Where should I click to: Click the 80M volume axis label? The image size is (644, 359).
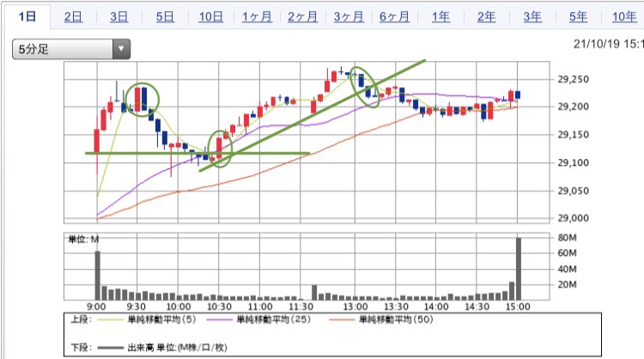coord(568,237)
